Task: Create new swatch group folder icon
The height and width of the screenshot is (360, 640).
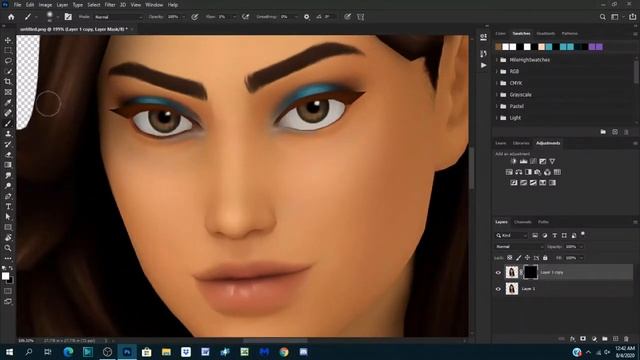Action: pos(603,132)
